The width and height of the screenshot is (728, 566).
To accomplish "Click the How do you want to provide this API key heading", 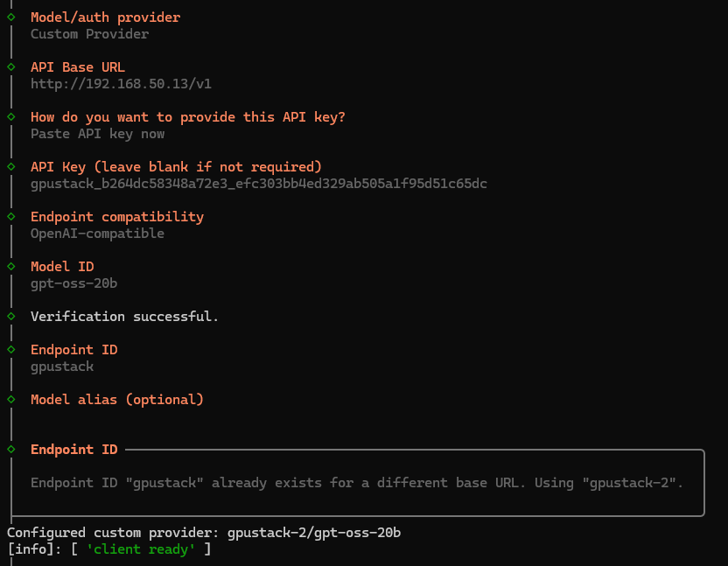I will (x=187, y=117).
